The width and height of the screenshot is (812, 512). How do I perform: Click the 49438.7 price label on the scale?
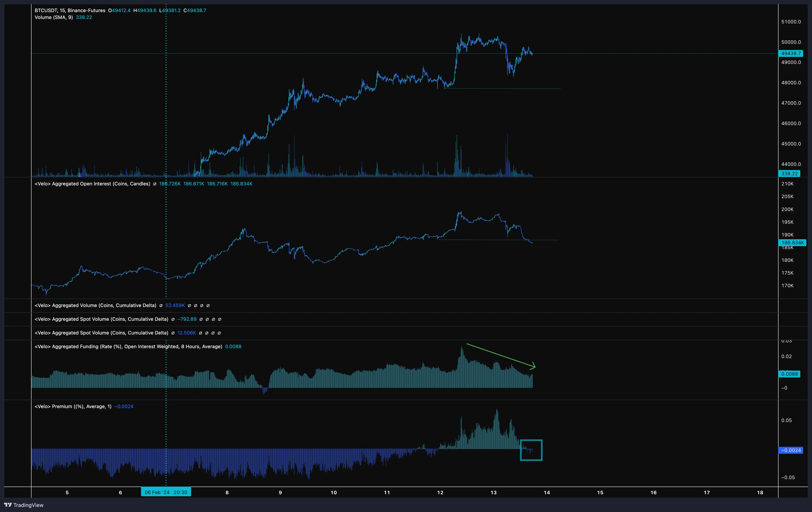(x=790, y=53)
